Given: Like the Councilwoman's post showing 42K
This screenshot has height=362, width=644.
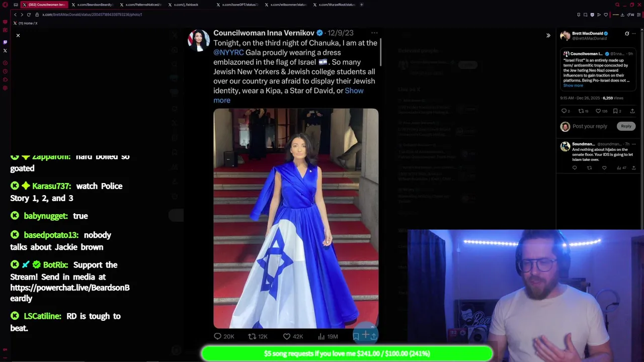Looking at the screenshot, I should click(286, 336).
